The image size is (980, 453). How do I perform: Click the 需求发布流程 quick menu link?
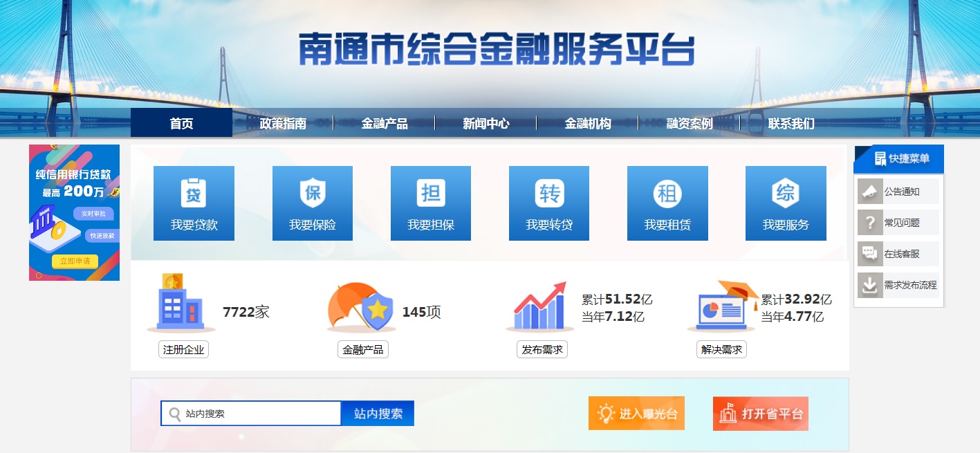click(x=910, y=285)
